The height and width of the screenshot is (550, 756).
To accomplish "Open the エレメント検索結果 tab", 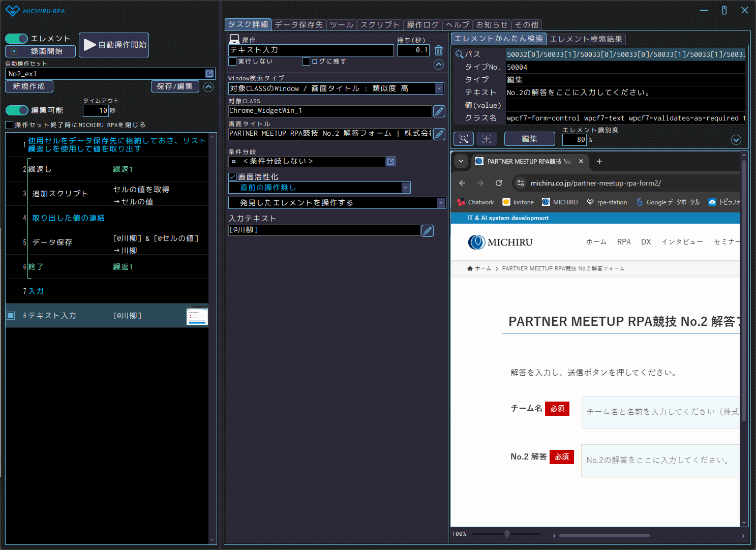I will (x=586, y=39).
